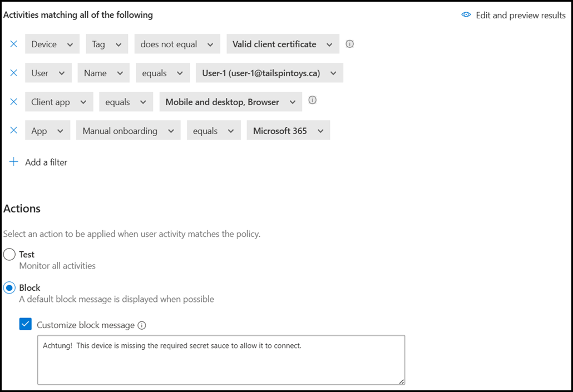The width and height of the screenshot is (573, 392).
Task: Open the Tag dropdown
Action: pos(107,44)
